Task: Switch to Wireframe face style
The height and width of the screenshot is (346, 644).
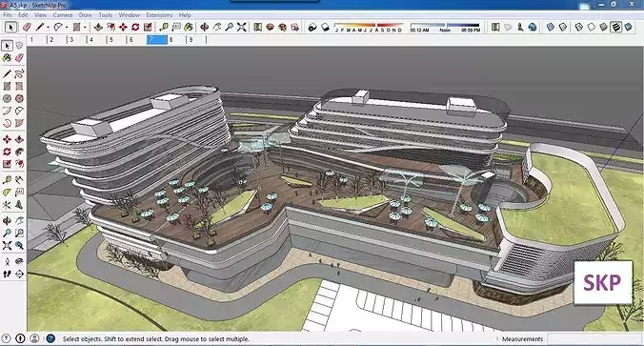Action: [578, 27]
